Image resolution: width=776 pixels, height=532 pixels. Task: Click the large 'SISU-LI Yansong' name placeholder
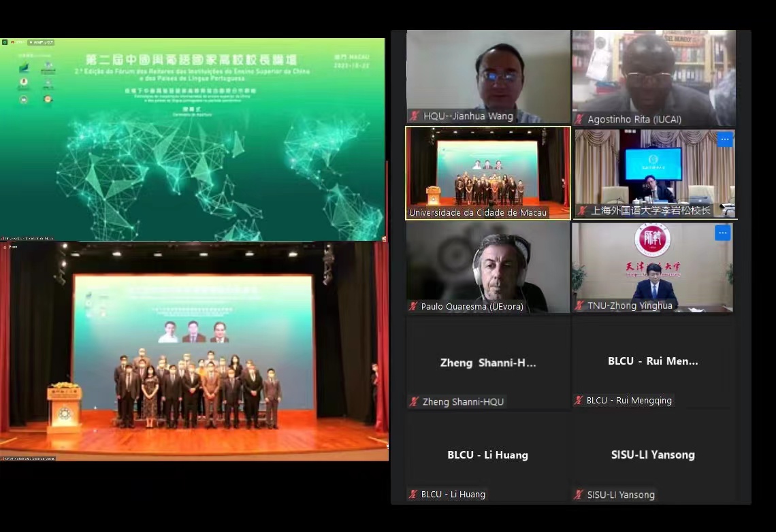653,455
